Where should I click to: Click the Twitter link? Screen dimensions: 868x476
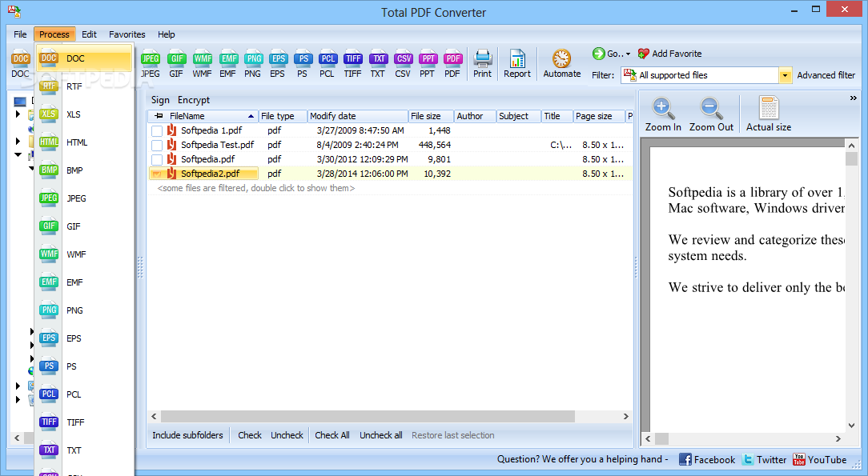[765, 459]
